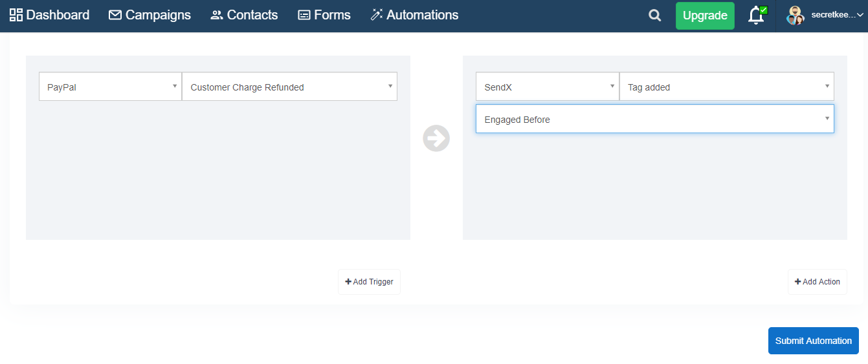Click the Add Trigger button
Image resolution: width=868 pixels, height=364 pixels.
click(x=369, y=282)
